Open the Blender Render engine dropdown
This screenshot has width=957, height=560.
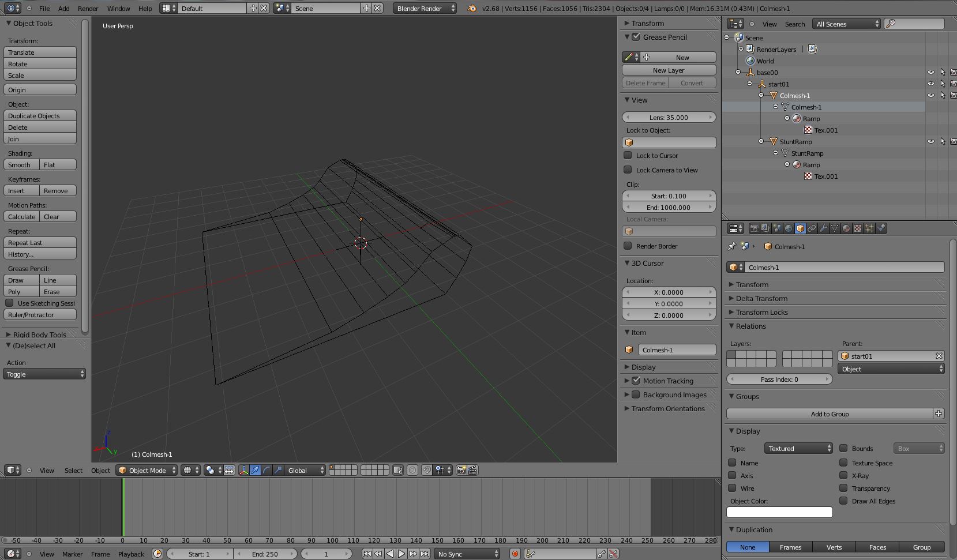425,8
